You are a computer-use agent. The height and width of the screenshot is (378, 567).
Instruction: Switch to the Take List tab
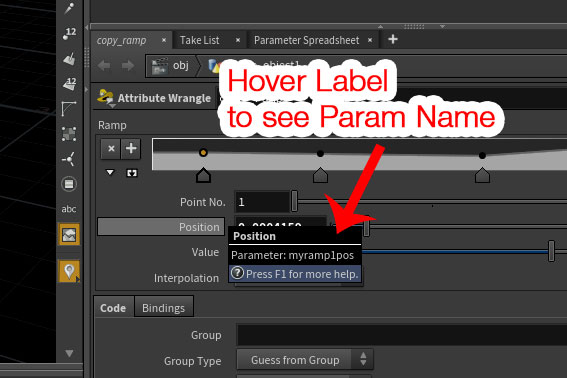coord(200,40)
